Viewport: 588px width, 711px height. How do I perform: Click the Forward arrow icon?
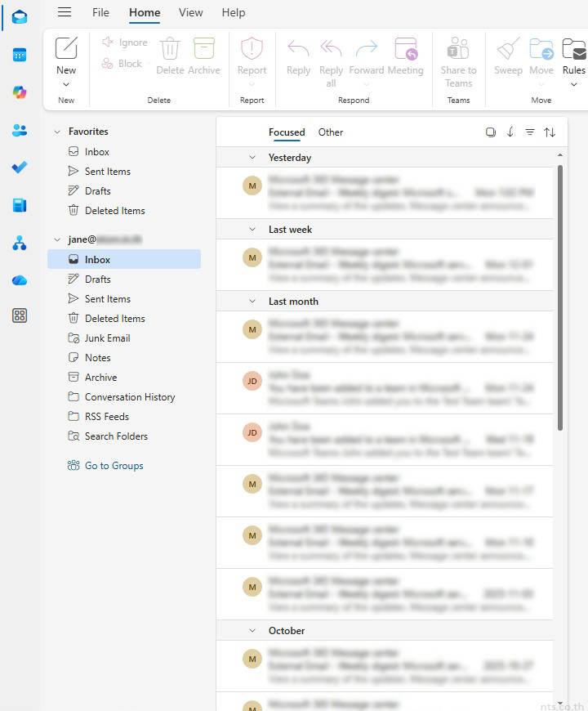coord(367,48)
